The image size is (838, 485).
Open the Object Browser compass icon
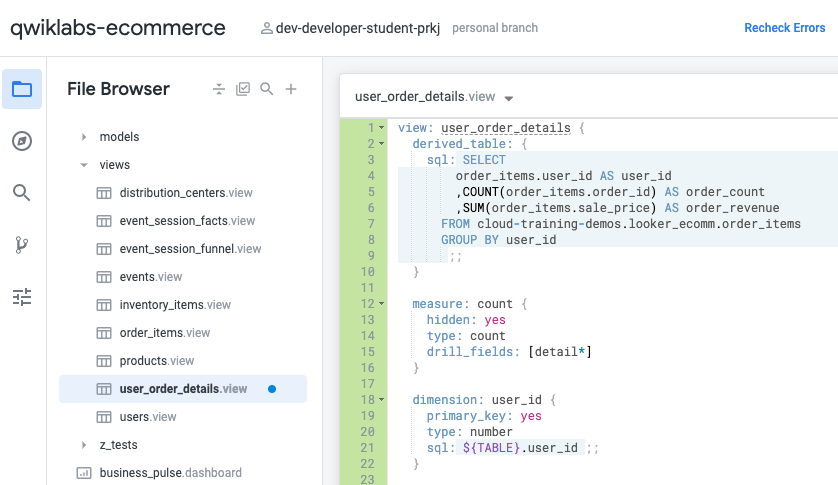pyautogui.click(x=22, y=141)
